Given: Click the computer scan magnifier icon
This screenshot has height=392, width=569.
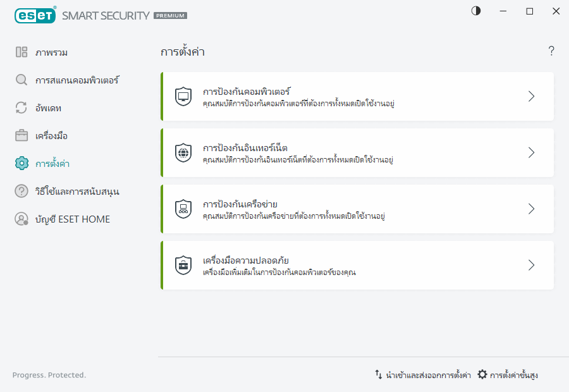Looking at the screenshot, I should click(x=22, y=80).
